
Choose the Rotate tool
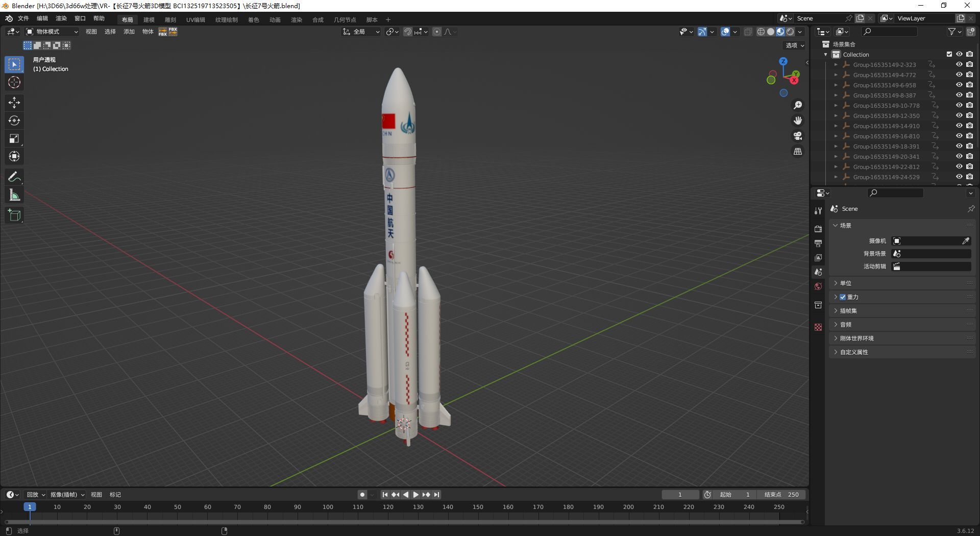click(x=14, y=120)
